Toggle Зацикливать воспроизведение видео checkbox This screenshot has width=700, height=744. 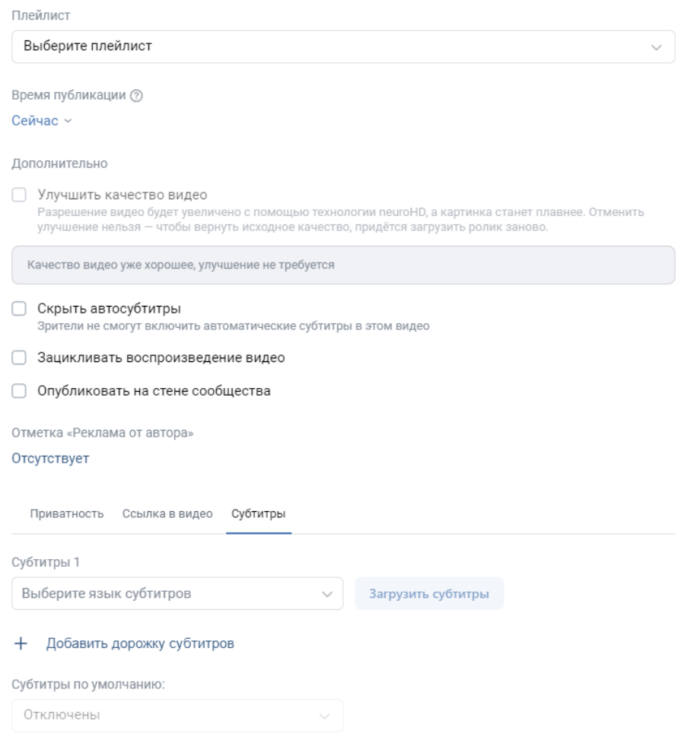pos(20,358)
